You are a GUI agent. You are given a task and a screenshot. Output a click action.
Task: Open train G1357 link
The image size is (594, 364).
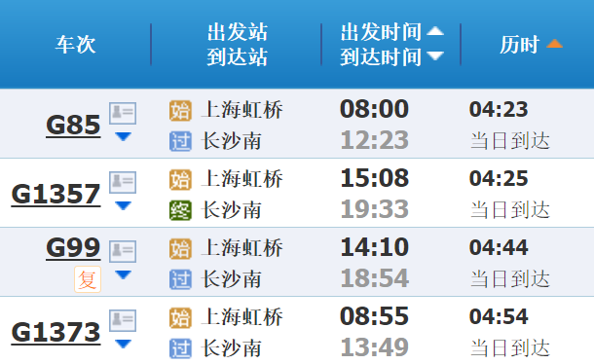click(x=56, y=195)
